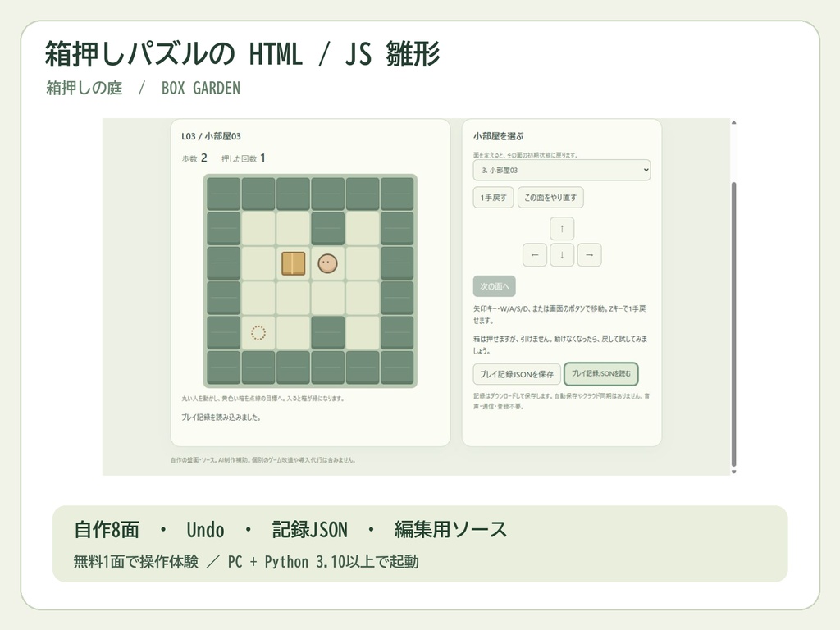Click the 小部屋を選ぶ heading
This screenshot has width=840, height=630.
click(498, 136)
